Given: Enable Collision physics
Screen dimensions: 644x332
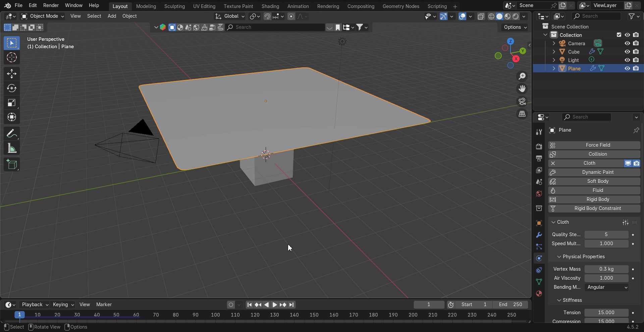Looking at the screenshot, I should point(594,154).
